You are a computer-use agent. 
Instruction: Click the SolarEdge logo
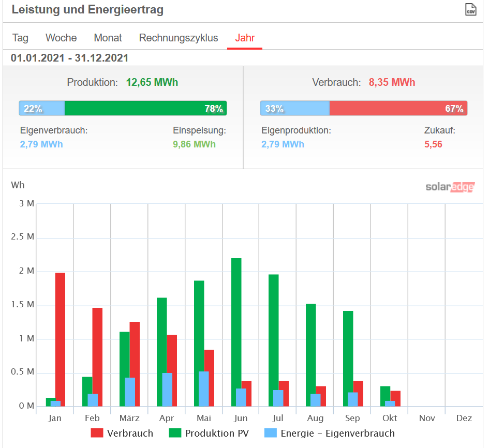point(450,187)
